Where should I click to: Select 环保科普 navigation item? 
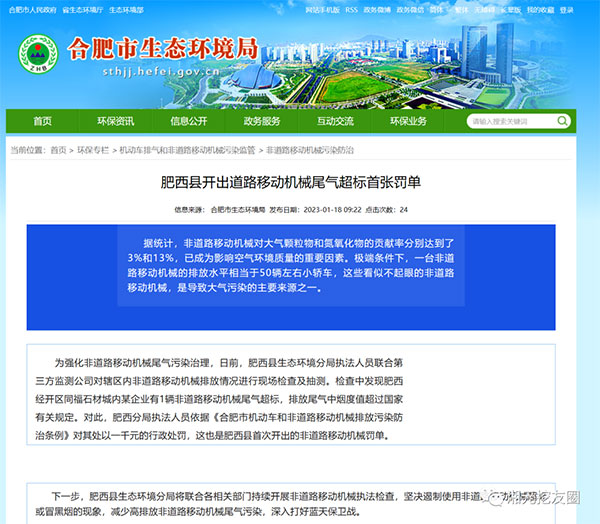(408, 121)
